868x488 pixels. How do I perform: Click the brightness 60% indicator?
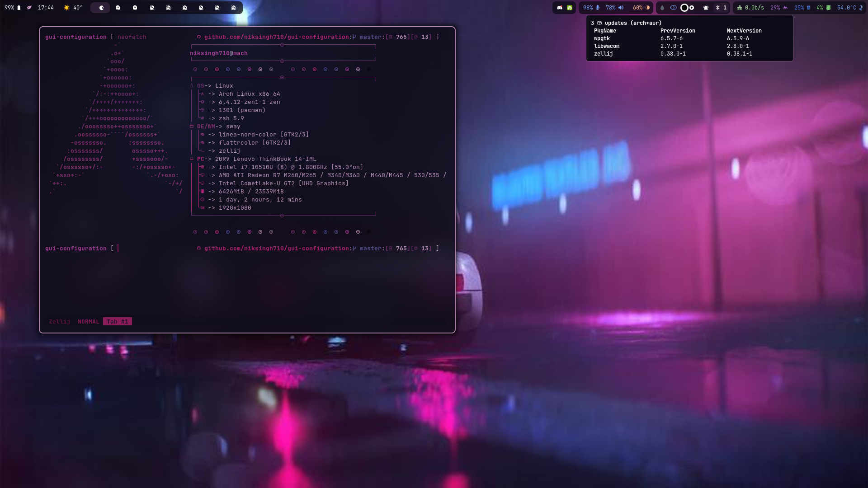(641, 8)
